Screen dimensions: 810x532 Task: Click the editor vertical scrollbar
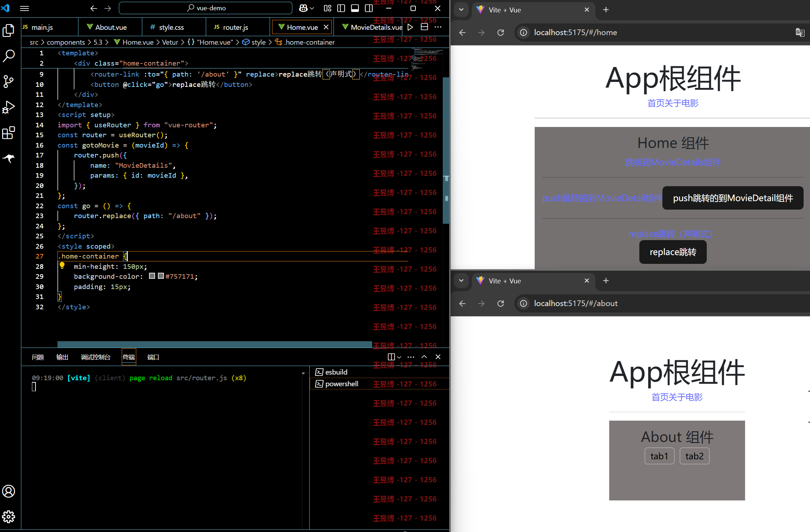click(x=446, y=150)
